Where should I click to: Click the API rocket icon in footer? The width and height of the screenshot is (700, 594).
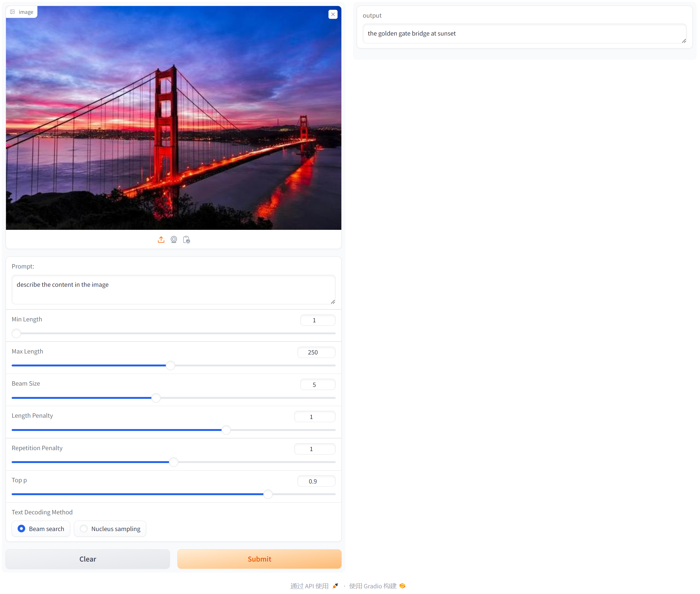tap(335, 586)
